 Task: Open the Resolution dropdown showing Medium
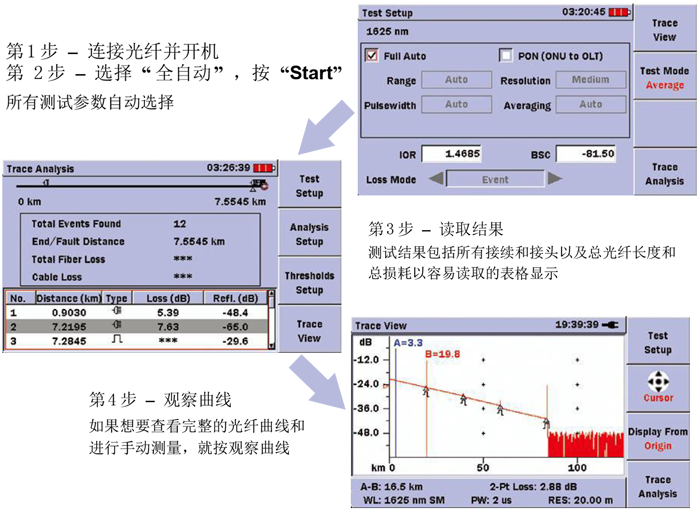591,80
